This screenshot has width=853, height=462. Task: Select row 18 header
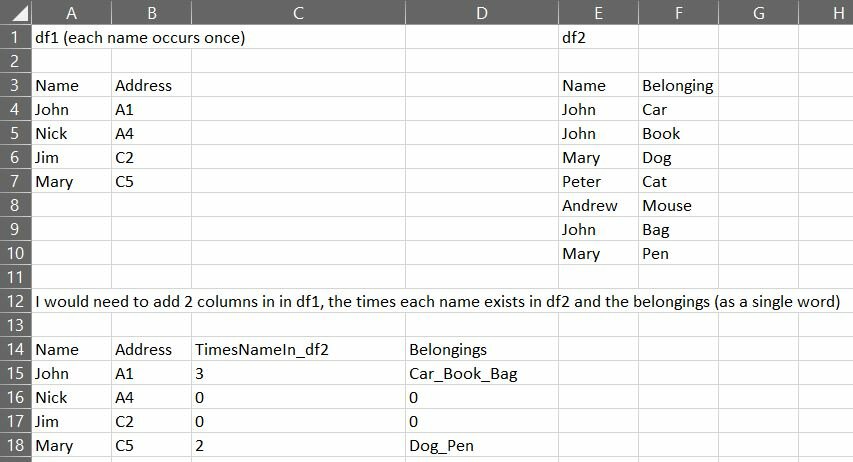pyautogui.click(x=16, y=445)
